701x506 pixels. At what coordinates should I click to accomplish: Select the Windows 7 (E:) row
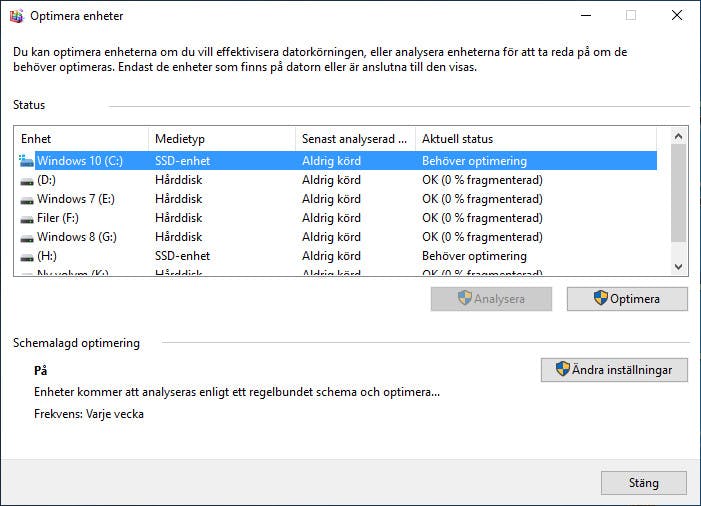[336, 199]
